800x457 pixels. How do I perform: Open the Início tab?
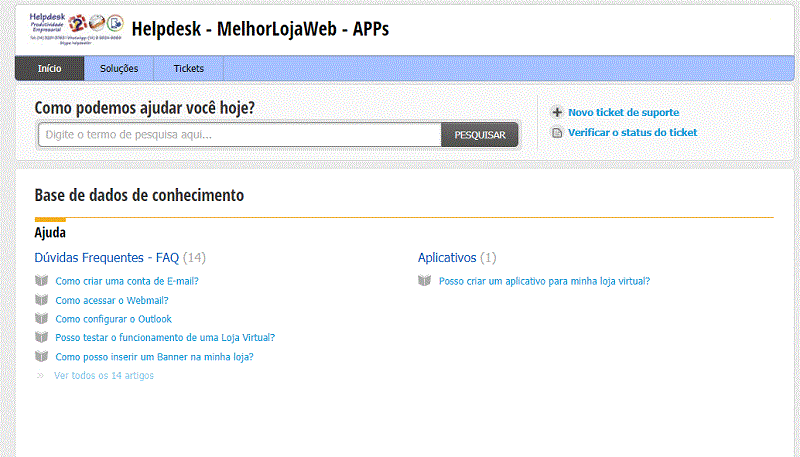coord(49,68)
